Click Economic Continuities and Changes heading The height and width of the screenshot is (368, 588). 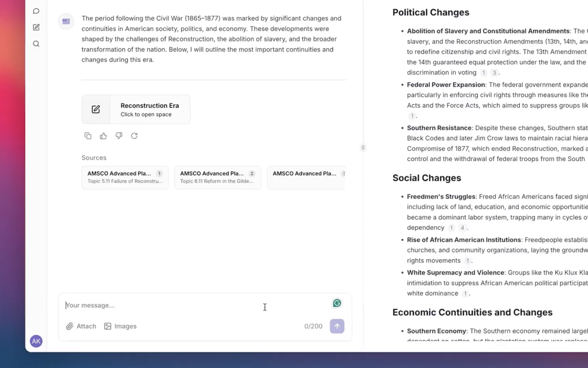pyautogui.click(x=472, y=312)
